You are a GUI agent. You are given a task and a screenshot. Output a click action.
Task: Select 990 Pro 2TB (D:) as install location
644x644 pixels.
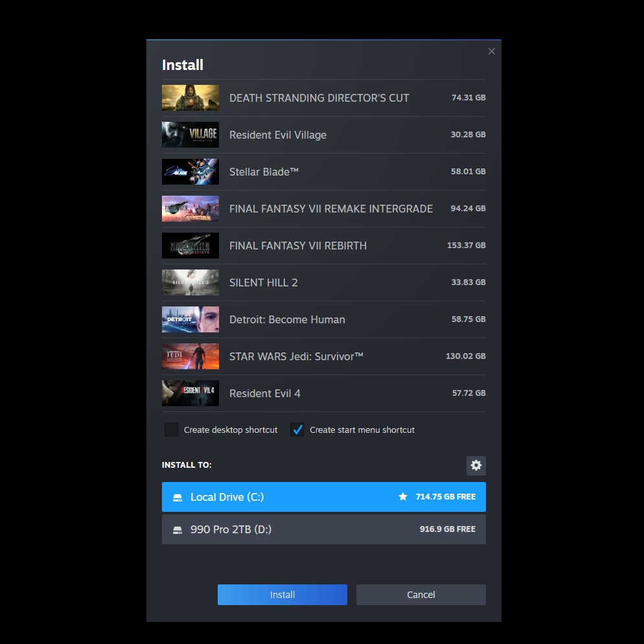click(x=324, y=529)
